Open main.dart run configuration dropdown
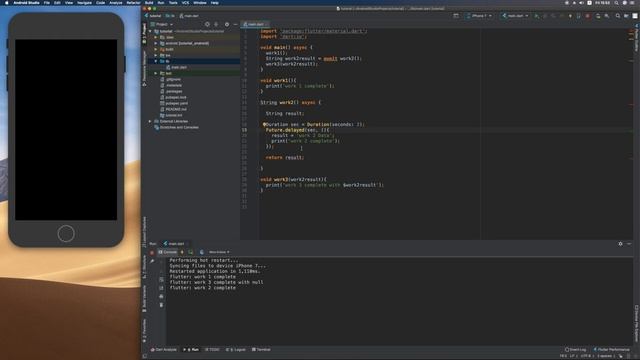The width and height of the screenshot is (640, 360). (x=515, y=16)
